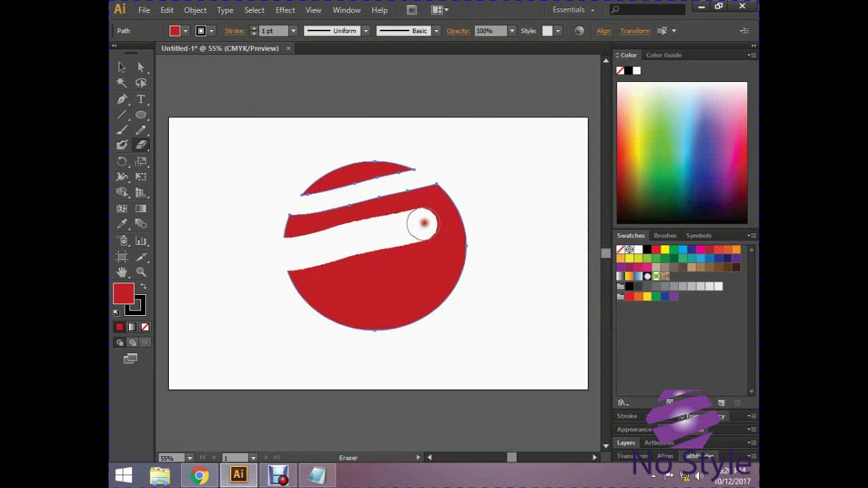
Task: Open Uniform width profile dropdown
Action: coord(366,31)
